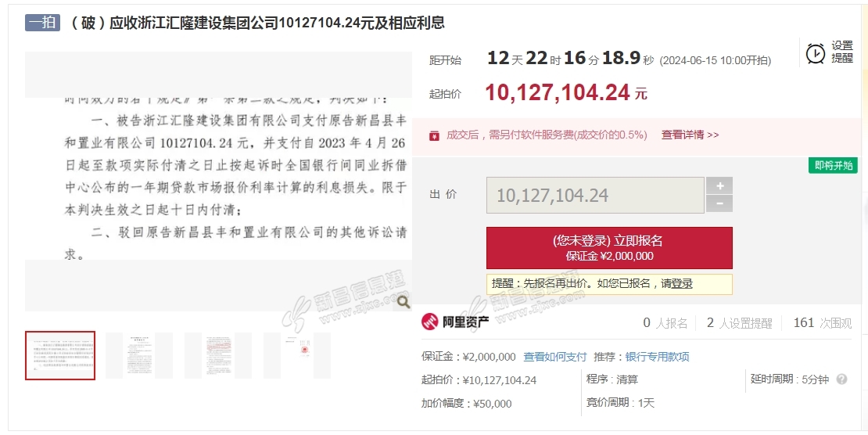This screenshot has width=868, height=435.
Task: Click the green 即将开始 status badge
Action: click(833, 166)
